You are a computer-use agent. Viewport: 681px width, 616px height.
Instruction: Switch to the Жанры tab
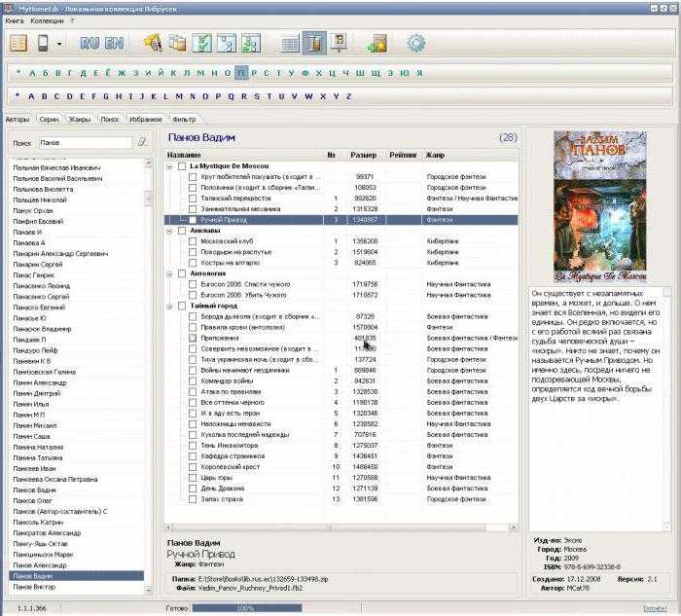point(80,119)
